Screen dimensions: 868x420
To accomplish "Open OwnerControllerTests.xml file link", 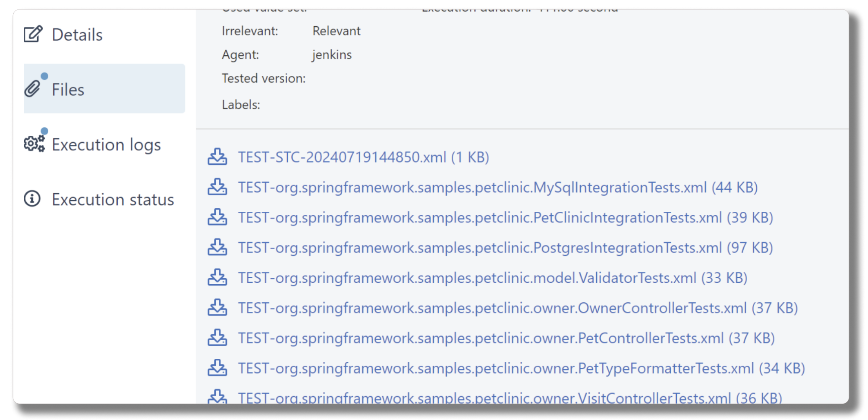I will click(x=518, y=308).
